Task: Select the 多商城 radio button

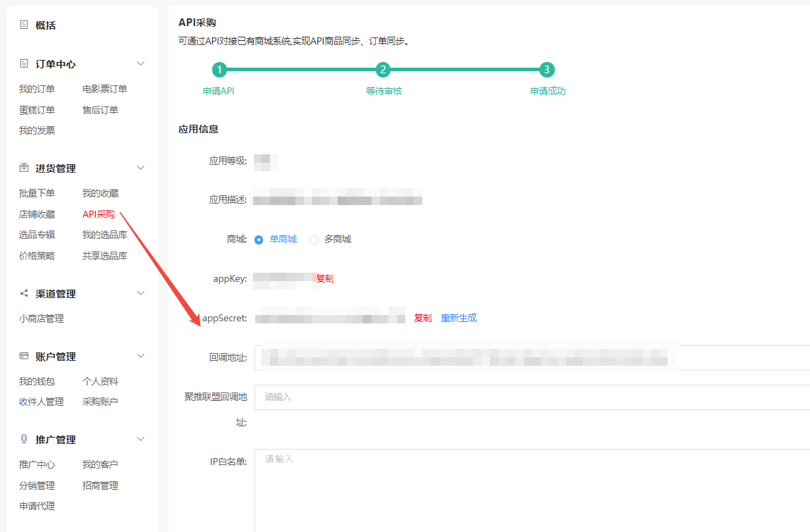Action: pyautogui.click(x=313, y=240)
